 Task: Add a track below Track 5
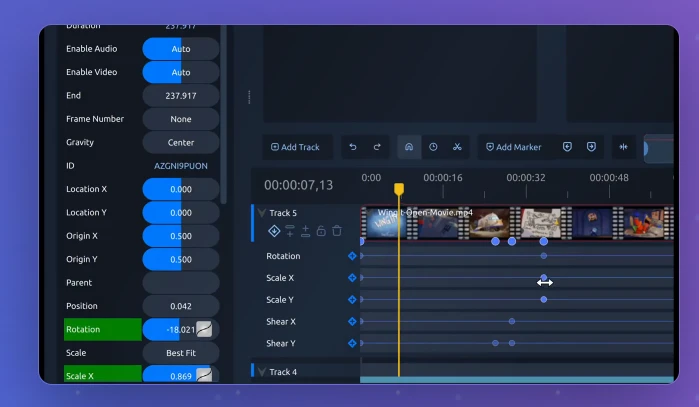pyautogui.click(x=305, y=230)
